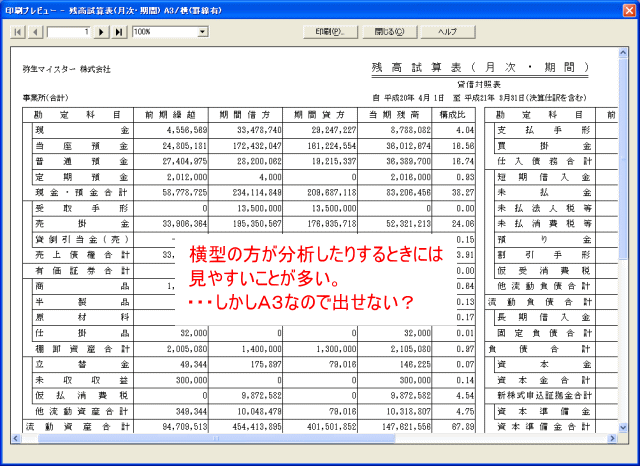
Task: Click the vertical scrollbar down arrow
Action: coord(623,428)
